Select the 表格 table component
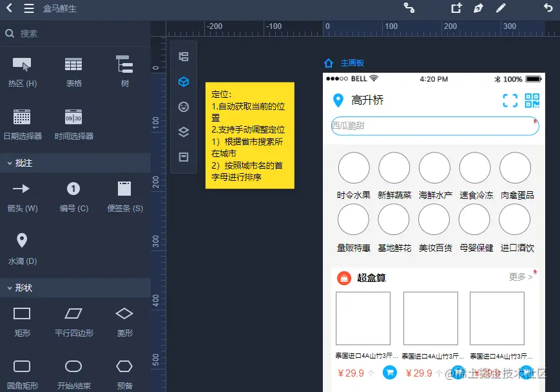 coord(73,71)
